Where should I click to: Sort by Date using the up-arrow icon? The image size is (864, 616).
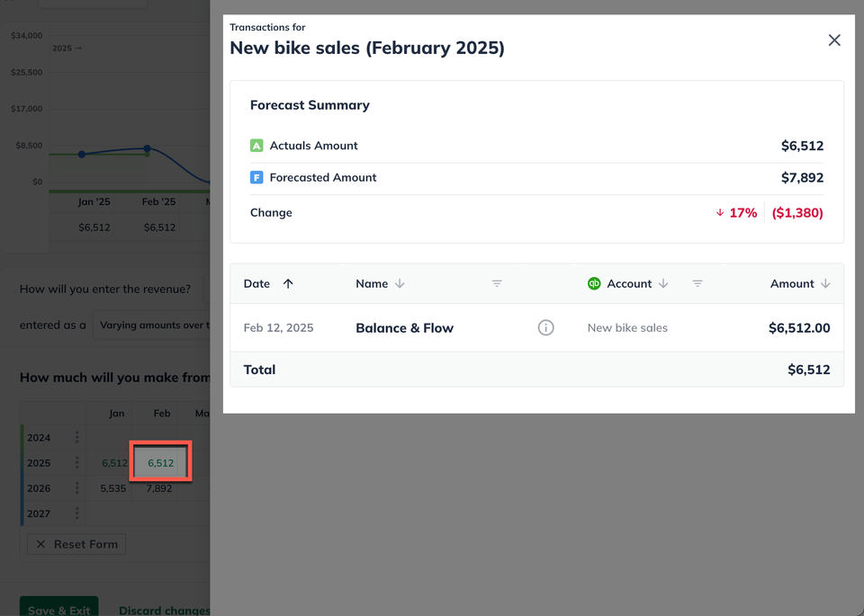pos(288,283)
